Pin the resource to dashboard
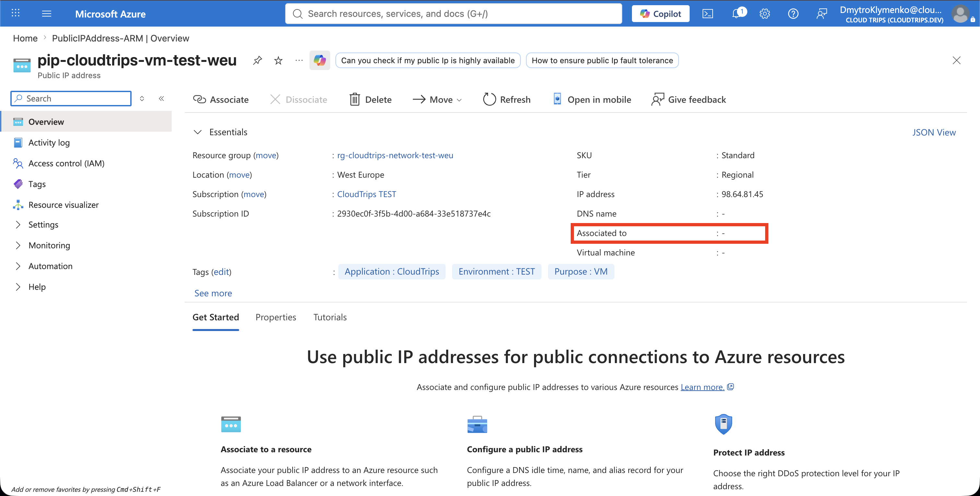Screen dimensions: 980x496 pos(258,60)
